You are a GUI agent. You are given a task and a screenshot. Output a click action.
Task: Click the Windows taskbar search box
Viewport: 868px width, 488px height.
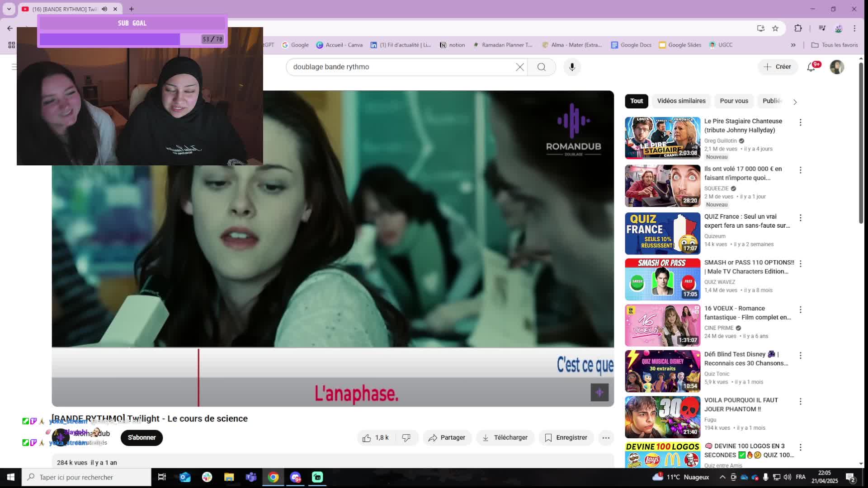coord(86,477)
